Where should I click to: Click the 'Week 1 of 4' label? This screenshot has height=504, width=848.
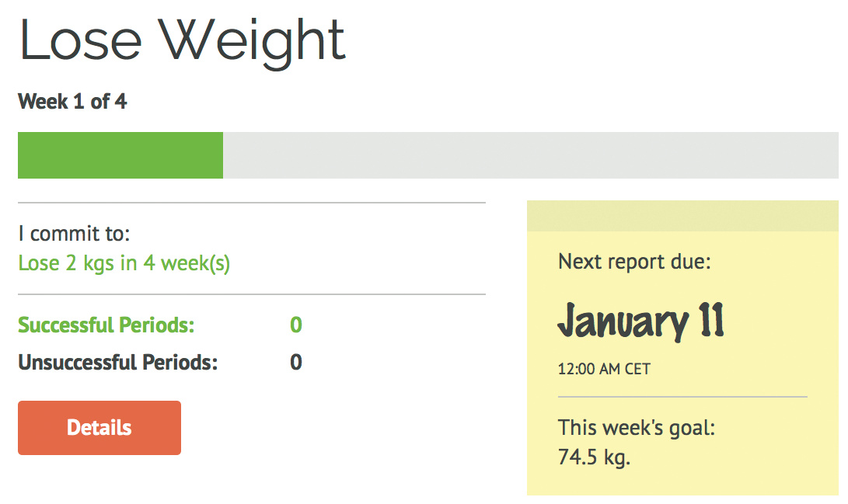point(72,102)
